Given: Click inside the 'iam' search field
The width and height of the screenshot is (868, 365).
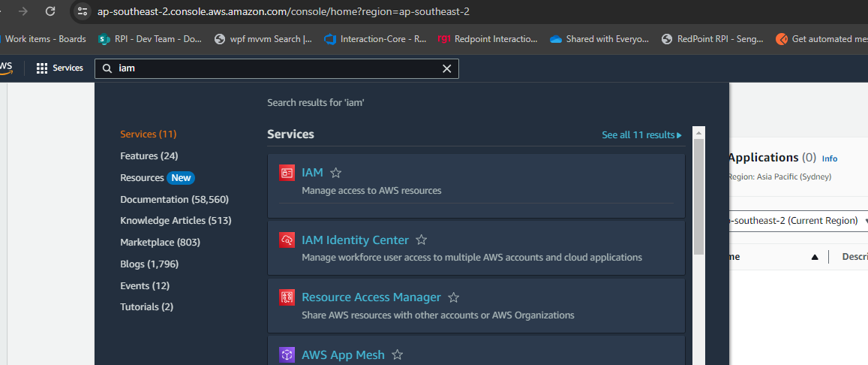Looking at the screenshot, I should click(270, 68).
